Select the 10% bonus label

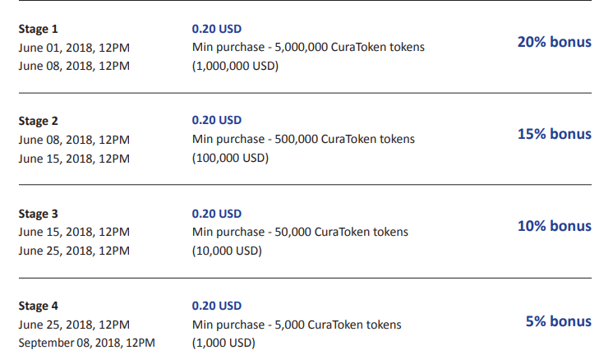(555, 226)
